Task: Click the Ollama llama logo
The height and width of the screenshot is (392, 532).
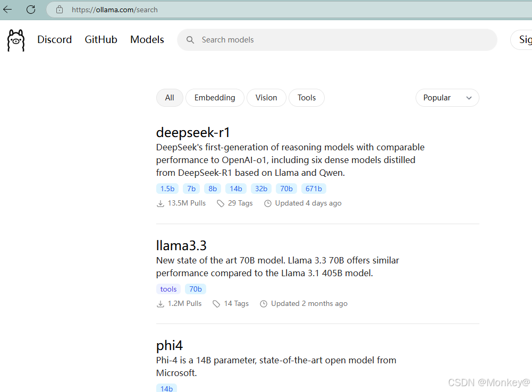Action: (16, 40)
